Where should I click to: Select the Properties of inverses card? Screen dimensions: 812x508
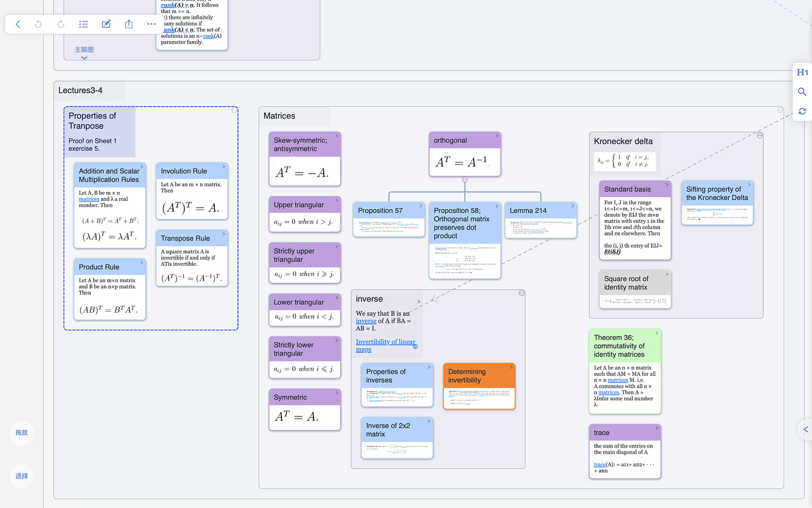point(397,385)
